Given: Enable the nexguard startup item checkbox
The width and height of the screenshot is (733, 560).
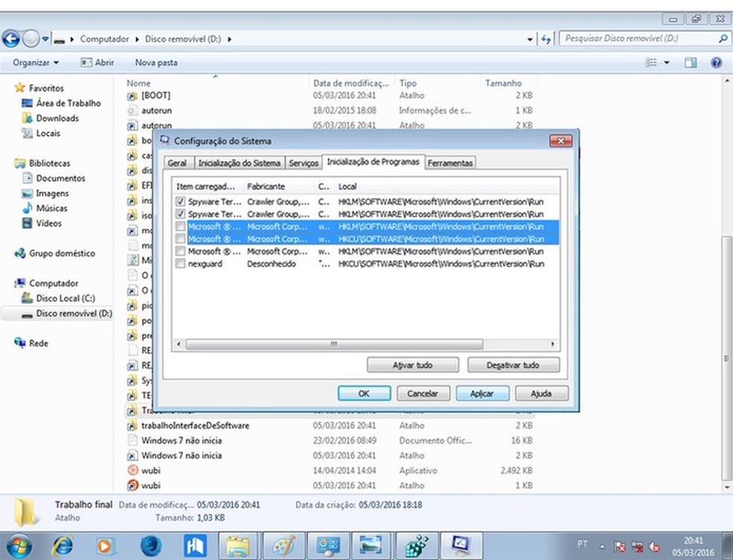Looking at the screenshot, I should point(180,264).
